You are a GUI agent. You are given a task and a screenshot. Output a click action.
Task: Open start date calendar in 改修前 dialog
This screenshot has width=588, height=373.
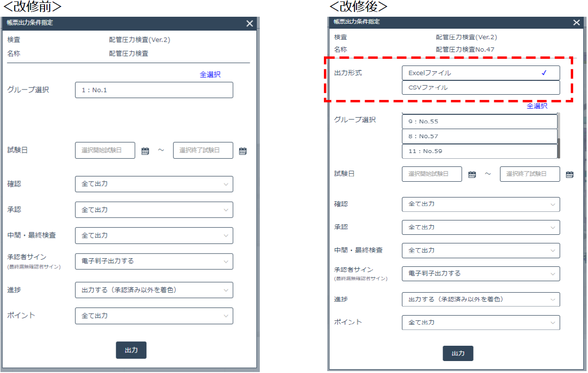[145, 151]
